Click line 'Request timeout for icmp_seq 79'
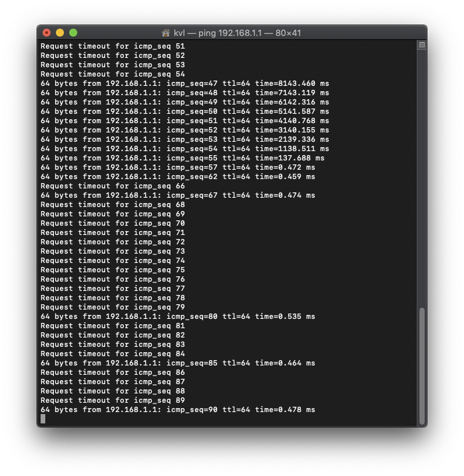This screenshot has height=476, width=464. coord(113,307)
